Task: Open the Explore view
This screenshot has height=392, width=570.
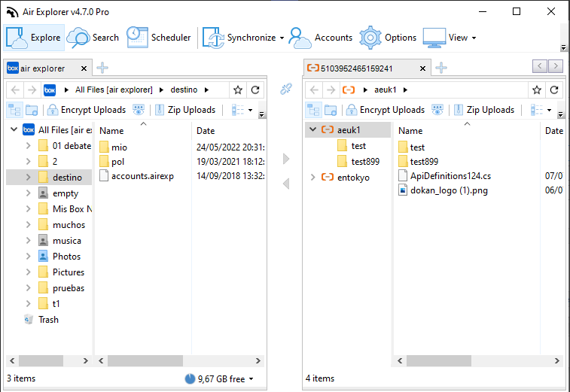Action: tap(34, 38)
